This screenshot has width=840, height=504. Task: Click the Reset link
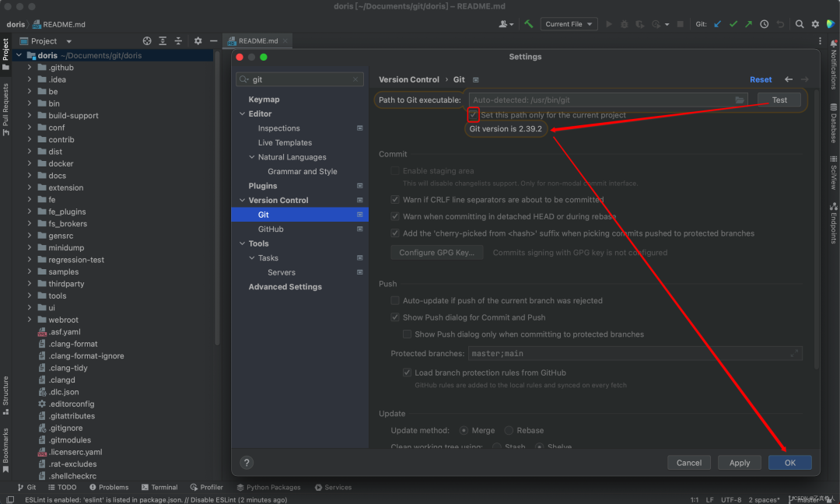pos(761,79)
